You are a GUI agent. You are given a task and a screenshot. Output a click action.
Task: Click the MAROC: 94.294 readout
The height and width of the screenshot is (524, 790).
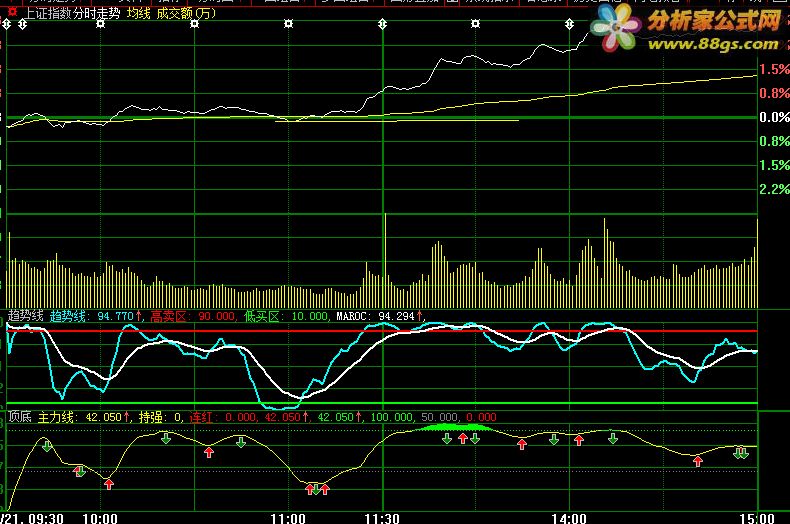point(379,316)
